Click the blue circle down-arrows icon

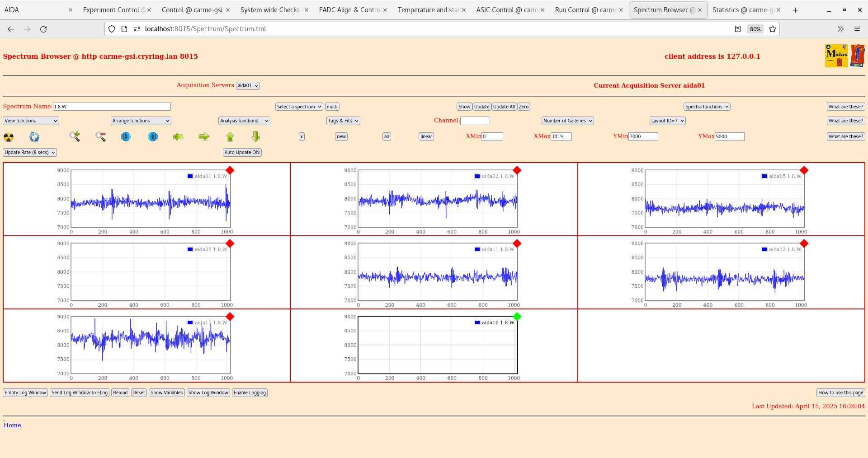coord(126,136)
